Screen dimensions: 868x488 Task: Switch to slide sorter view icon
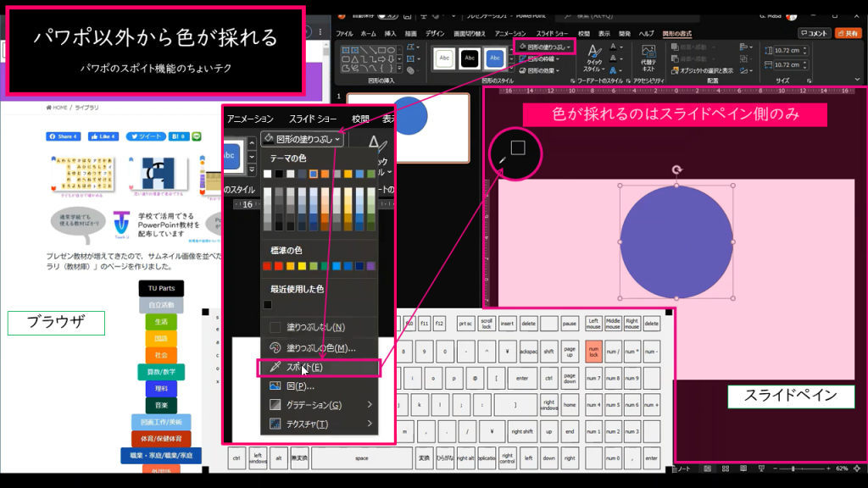(726, 469)
